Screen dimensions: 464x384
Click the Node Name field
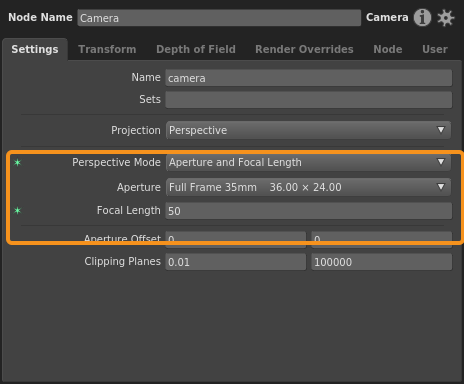coord(219,18)
